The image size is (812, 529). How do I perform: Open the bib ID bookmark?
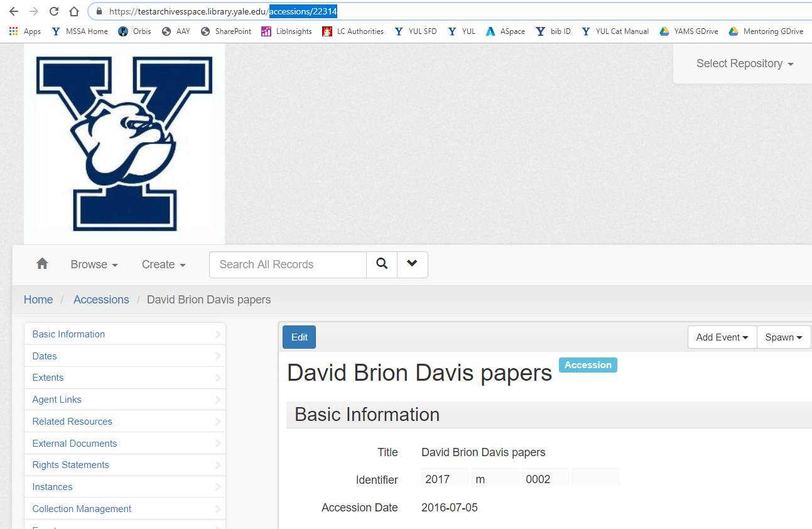(x=553, y=31)
